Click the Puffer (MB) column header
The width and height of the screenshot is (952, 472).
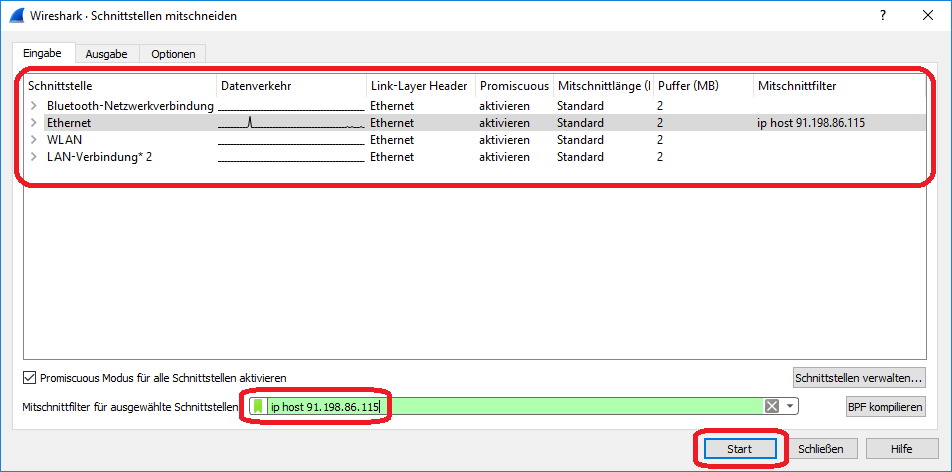[x=703, y=86]
